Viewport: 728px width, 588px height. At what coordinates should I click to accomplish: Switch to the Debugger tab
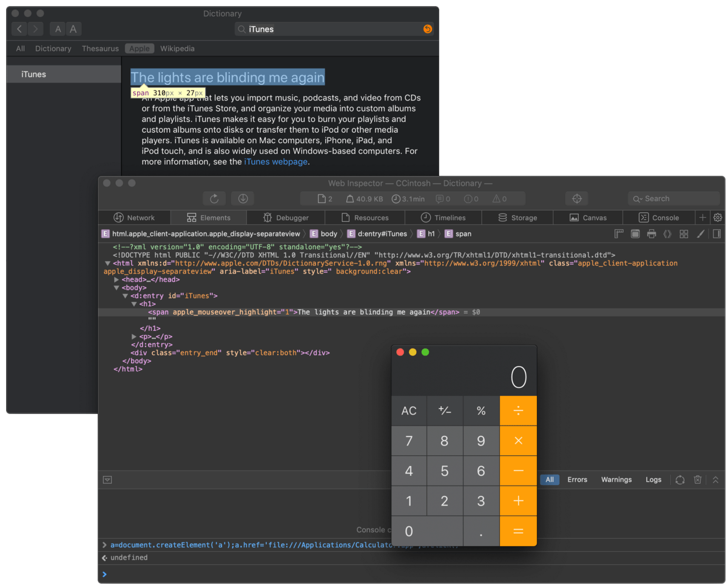(286, 218)
